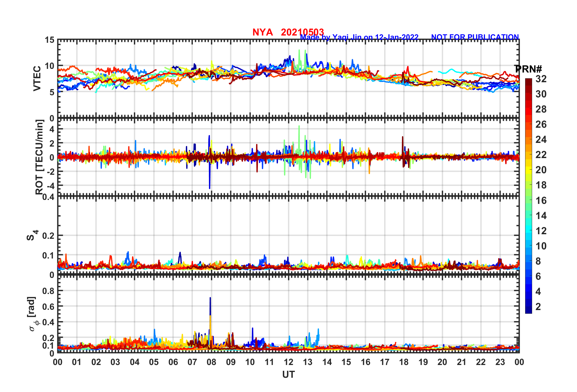This screenshot has height=392, width=577.
Task: Click the x-axis tick label 18
Action: [x=404, y=362]
